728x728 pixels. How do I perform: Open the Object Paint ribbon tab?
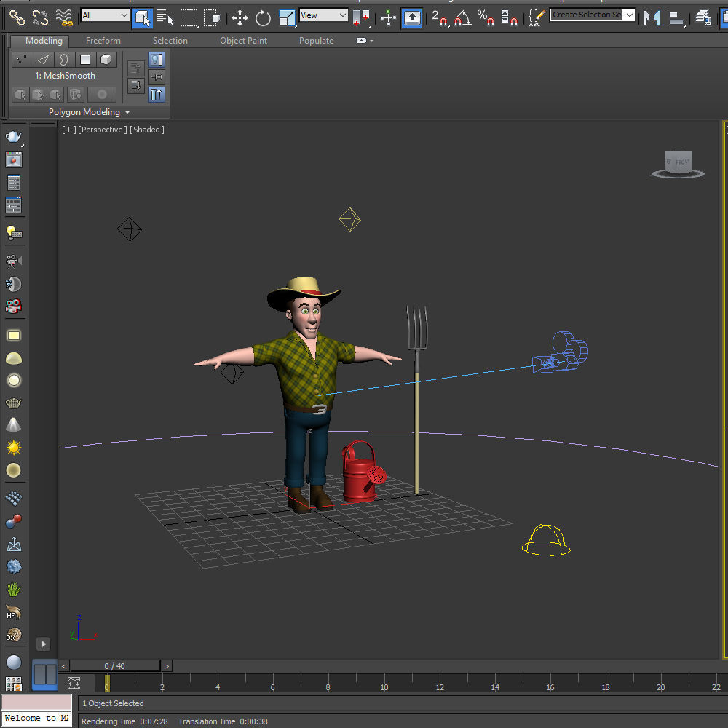coord(243,41)
